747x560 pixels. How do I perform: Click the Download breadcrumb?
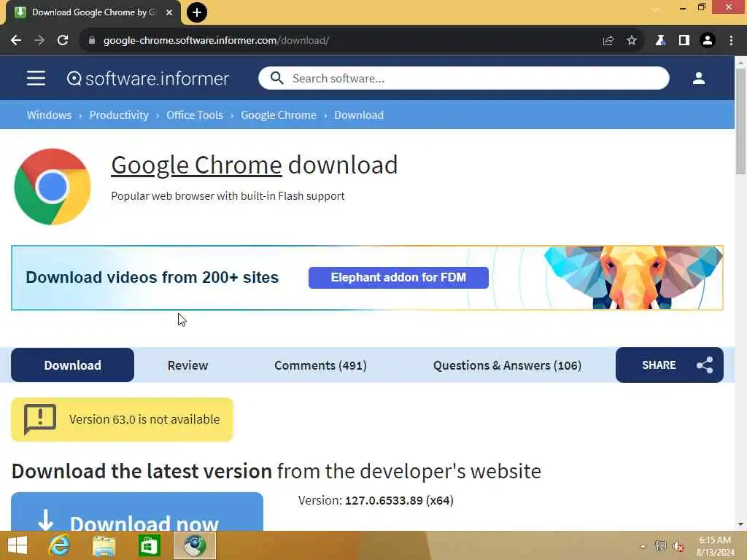coord(359,115)
